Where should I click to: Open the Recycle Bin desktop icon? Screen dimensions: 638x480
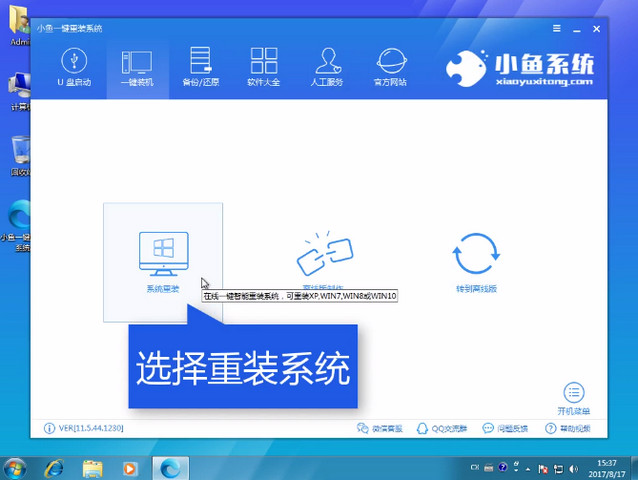pyautogui.click(x=18, y=152)
